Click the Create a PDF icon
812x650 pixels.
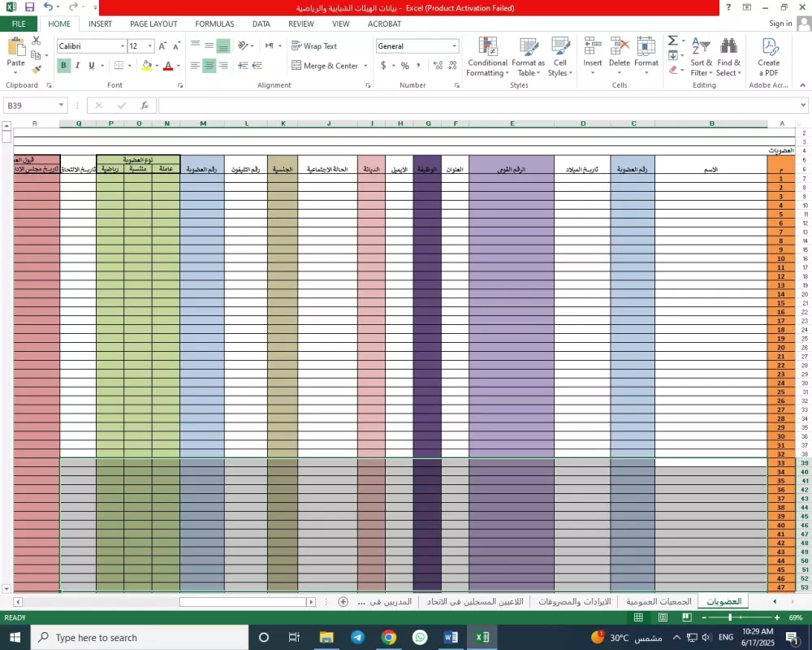pos(769,57)
